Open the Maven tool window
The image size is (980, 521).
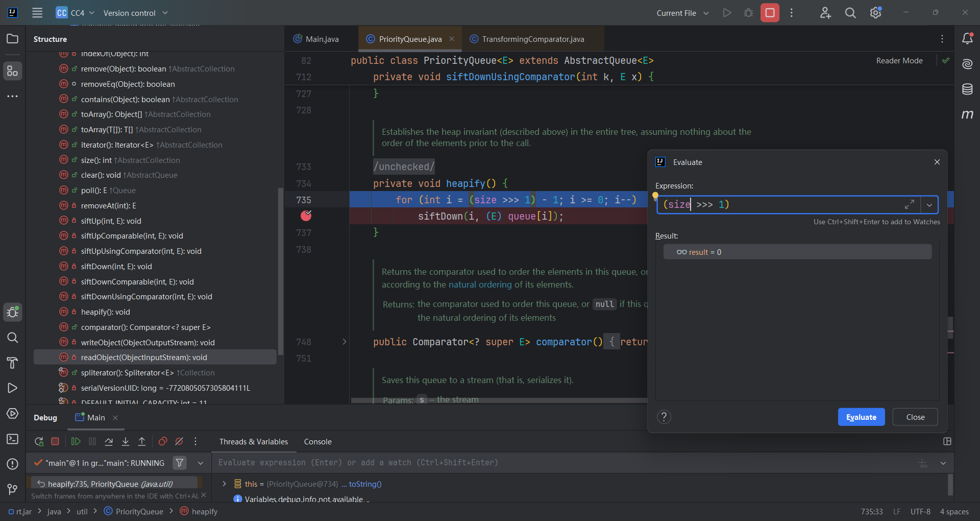pos(967,114)
